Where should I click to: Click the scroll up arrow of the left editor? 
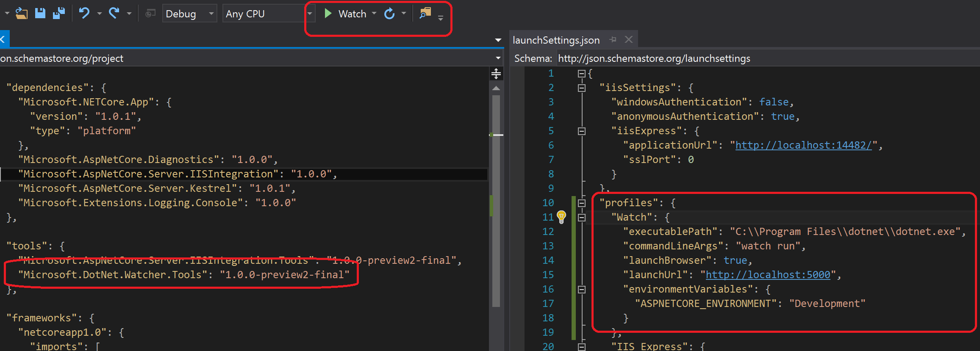[496, 88]
